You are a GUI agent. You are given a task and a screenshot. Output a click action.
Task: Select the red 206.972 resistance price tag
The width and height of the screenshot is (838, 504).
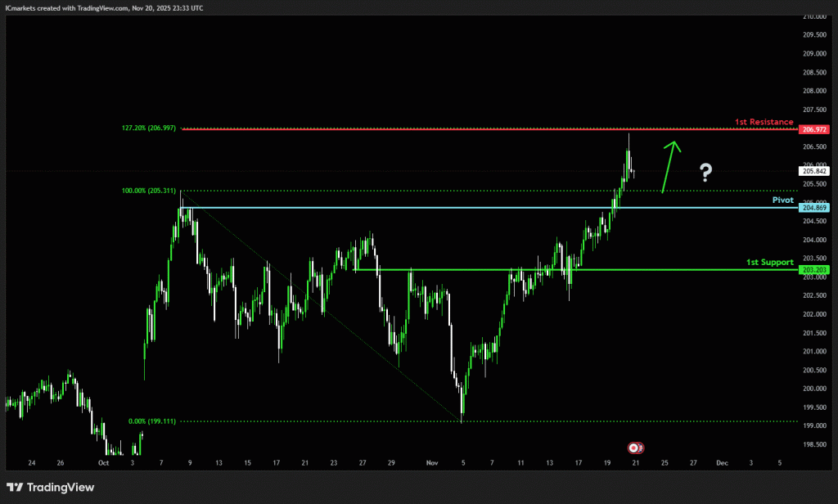[x=815, y=129]
